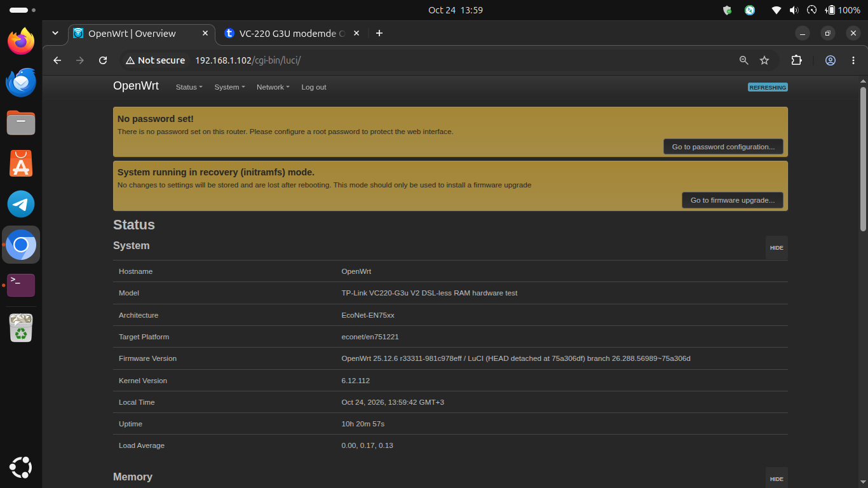Reload the page in Chrome
The height and width of the screenshot is (488, 868).
103,60
